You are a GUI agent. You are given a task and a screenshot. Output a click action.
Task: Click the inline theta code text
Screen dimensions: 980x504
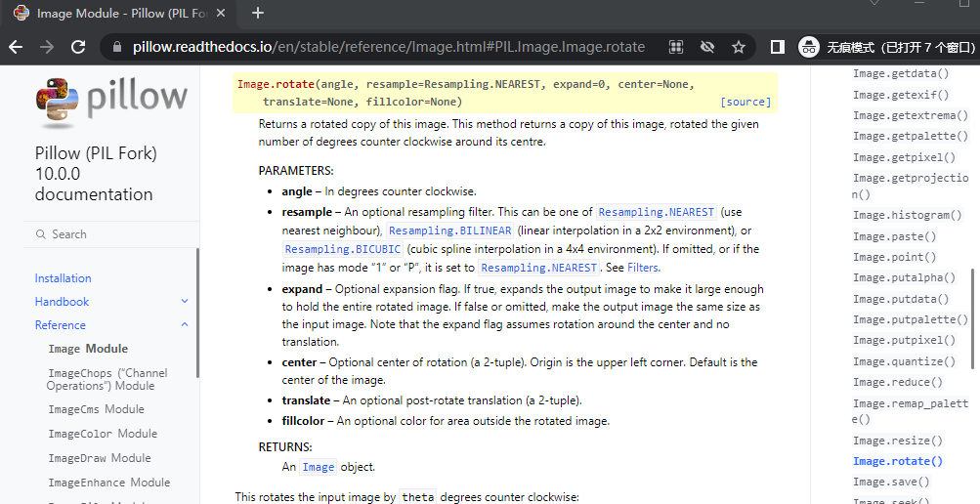pos(417,497)
